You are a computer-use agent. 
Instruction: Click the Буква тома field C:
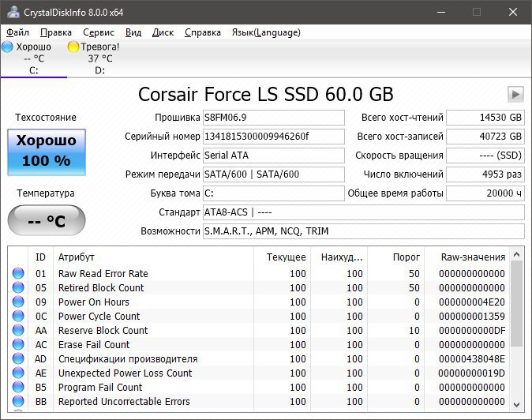pyautogui.click(x=274, y=193)
